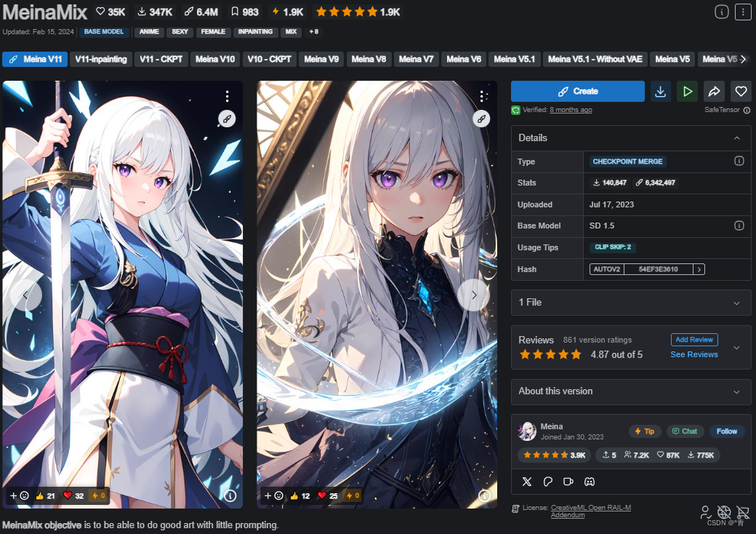Click remix brush icon on sword girl image
The image size is (756, 534).
[x=227, y=119]
